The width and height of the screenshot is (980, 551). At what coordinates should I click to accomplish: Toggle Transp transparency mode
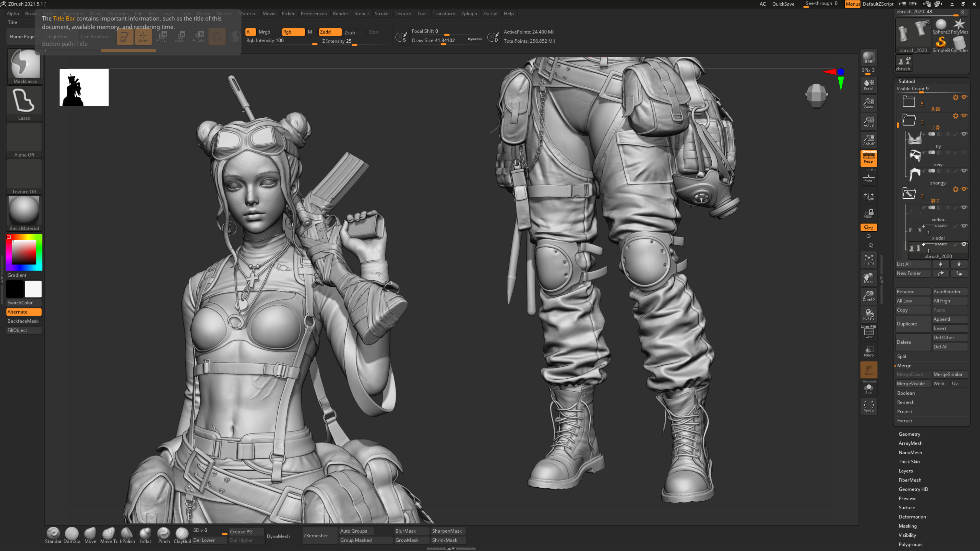pos(868,351)
